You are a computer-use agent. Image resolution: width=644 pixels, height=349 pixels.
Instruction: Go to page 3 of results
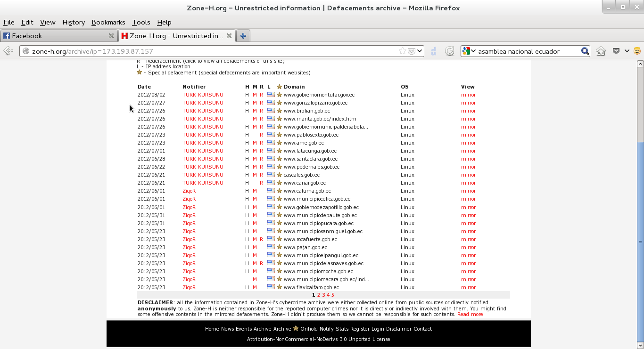323,295
